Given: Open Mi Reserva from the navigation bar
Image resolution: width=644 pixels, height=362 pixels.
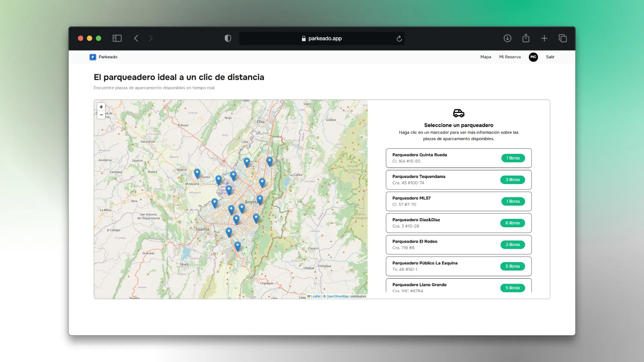Looking at the screenshot, I should (x=510, y=57).
